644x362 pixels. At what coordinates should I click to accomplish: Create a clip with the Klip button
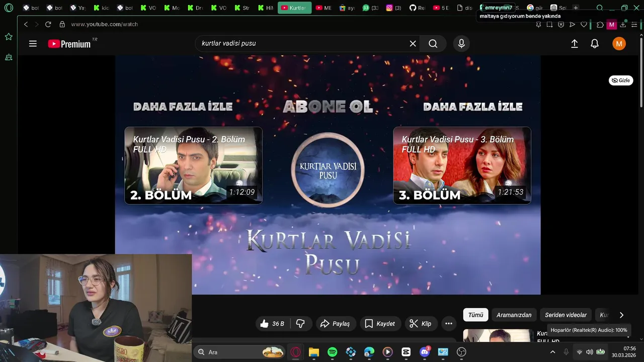(x=420, y=324)
